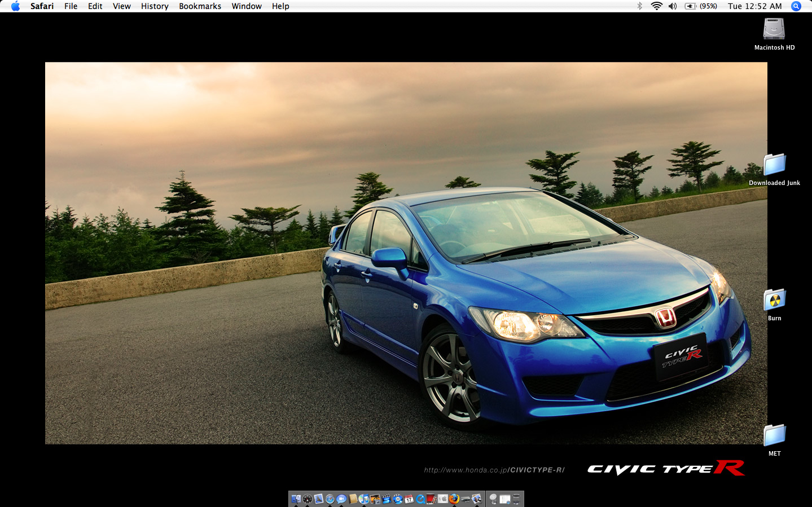Open the Safari application menu
This screenshot has height=507, width=812.
[42, 6]
